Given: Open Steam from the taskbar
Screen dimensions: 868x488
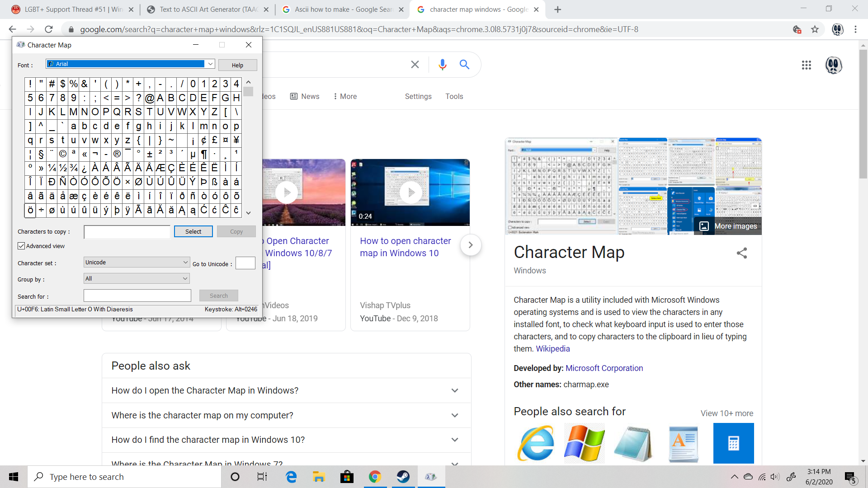Looking at the screenshot, I should 403,477.
